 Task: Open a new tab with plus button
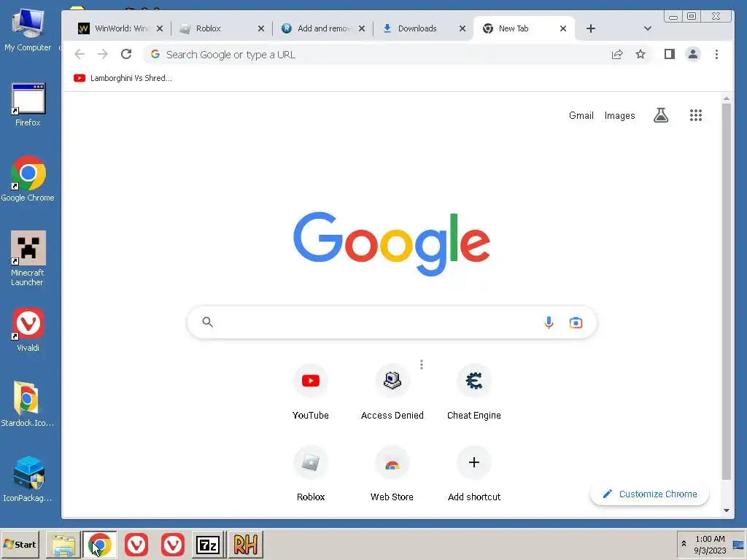591,28
